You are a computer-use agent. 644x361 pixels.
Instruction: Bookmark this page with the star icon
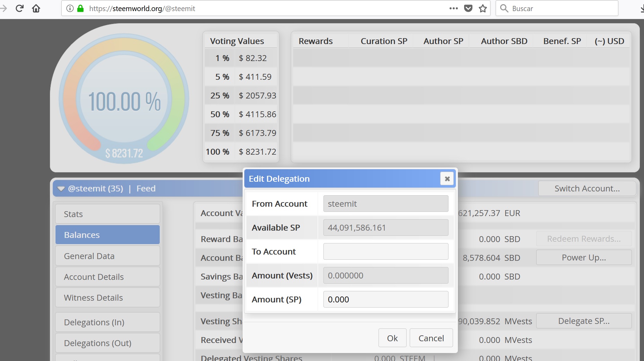(x=483, y=8)
